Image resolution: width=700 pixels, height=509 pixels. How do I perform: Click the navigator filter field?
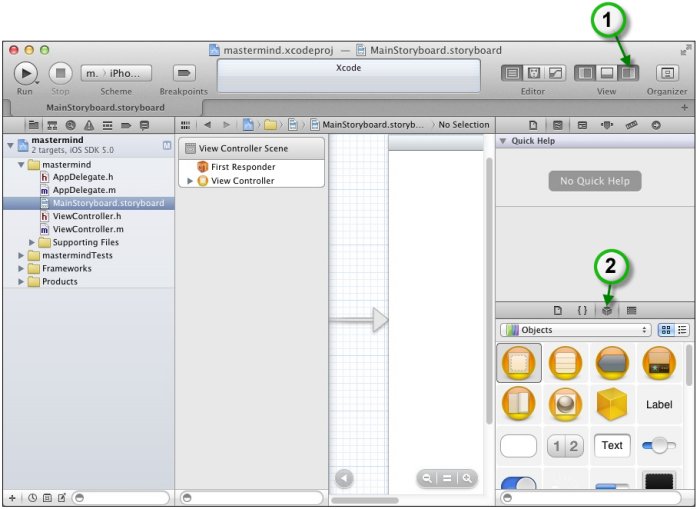121,497
